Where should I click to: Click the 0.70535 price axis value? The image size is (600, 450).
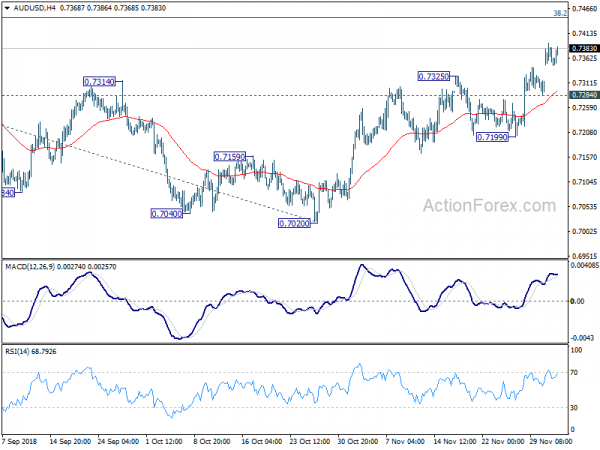584,207
